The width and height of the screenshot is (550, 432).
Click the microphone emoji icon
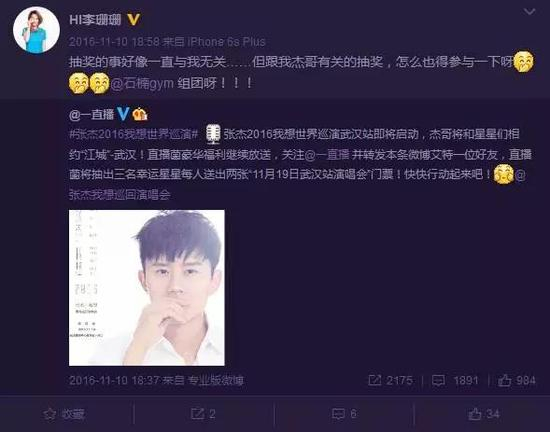(x=213, y=134)
